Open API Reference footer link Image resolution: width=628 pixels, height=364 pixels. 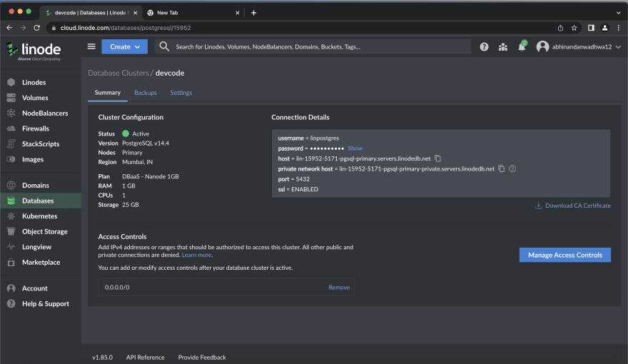(x=145, y=357)
